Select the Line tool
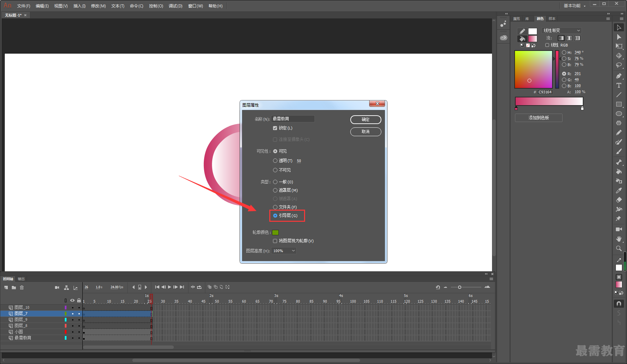 coord(619,95)
